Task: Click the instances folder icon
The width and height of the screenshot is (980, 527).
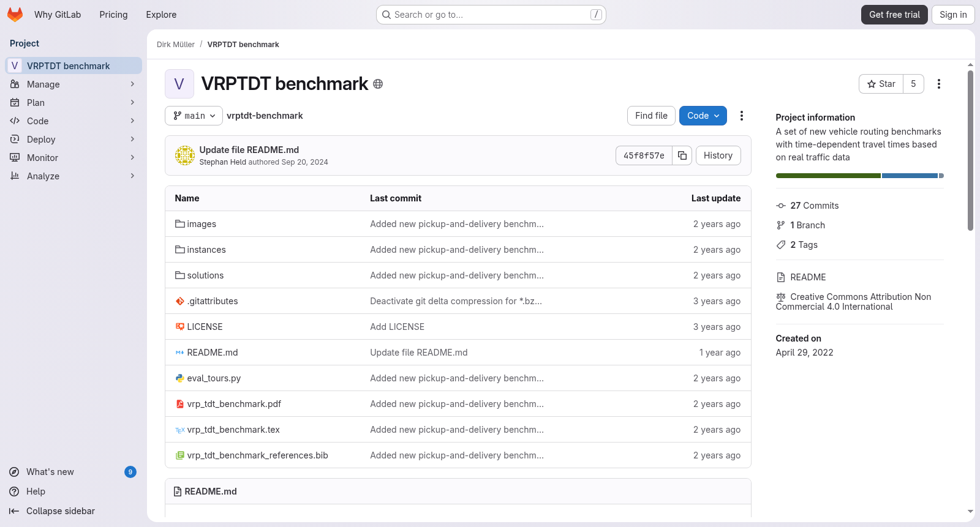Action: (180, 250)
